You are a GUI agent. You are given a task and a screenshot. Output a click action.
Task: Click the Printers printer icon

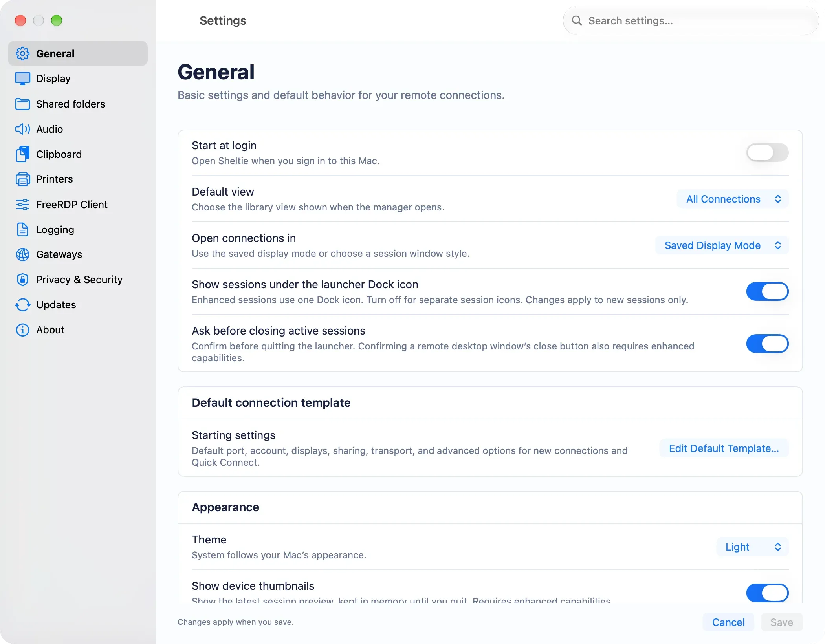[x=23, y=179]
